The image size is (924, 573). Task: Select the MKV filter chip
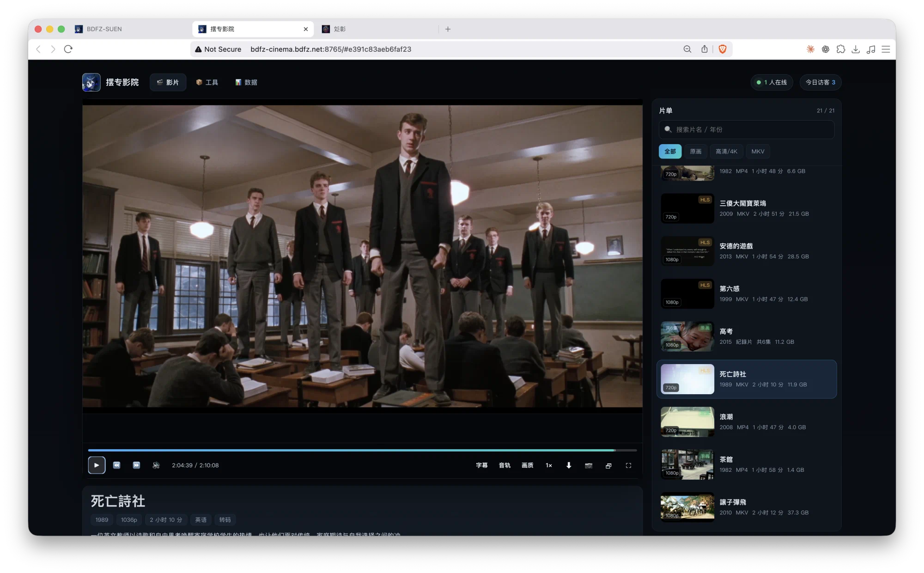[758, 151]
